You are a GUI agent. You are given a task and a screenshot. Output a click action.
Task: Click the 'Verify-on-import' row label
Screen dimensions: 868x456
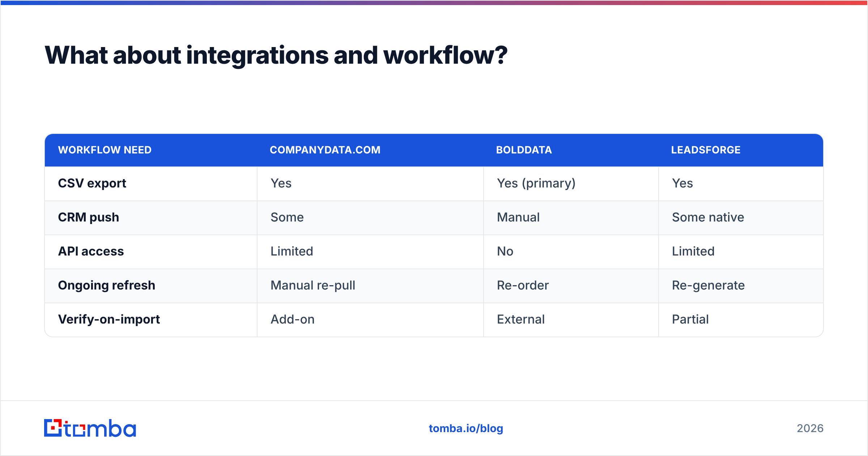109,319
